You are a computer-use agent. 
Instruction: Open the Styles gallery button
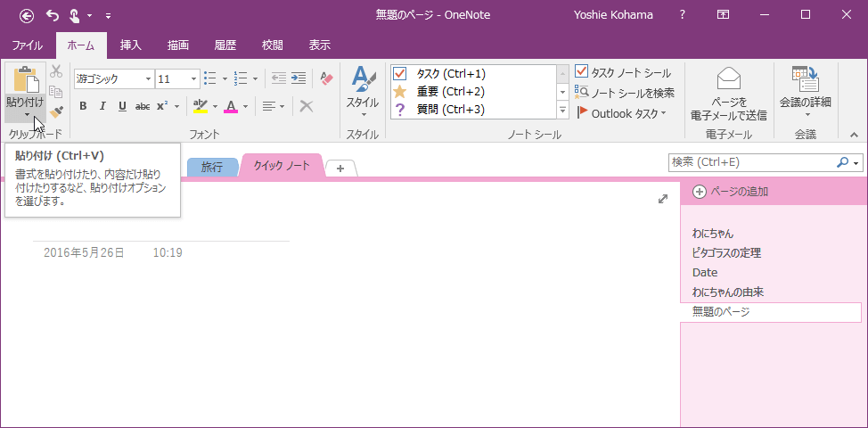click(363, 91)
